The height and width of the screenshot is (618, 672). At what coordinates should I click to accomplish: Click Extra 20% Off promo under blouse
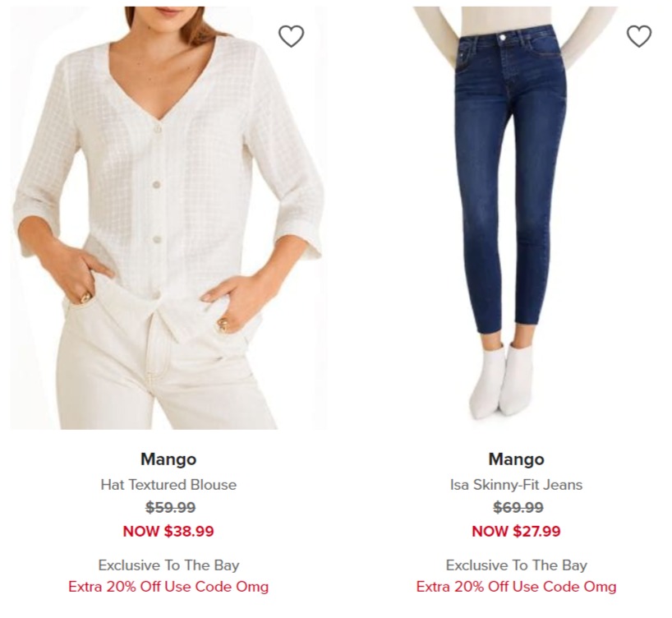(x=168, y=586)
